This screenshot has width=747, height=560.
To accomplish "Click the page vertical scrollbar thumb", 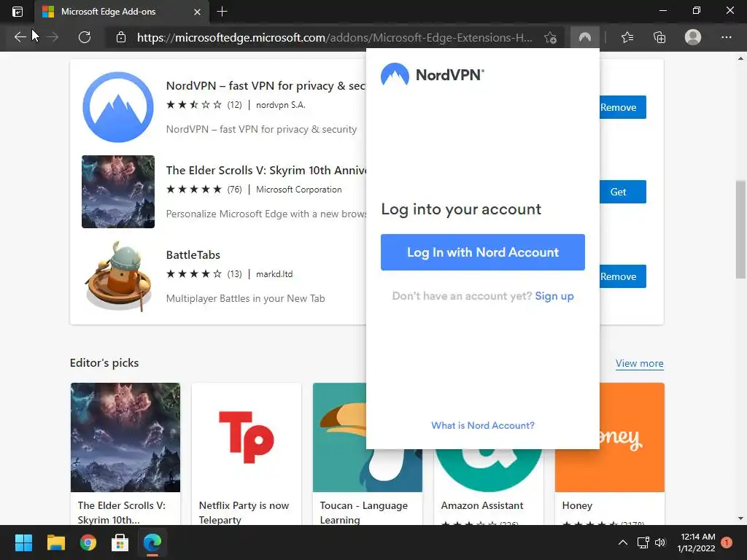I will pyautogui.click(x=740, y=229).
